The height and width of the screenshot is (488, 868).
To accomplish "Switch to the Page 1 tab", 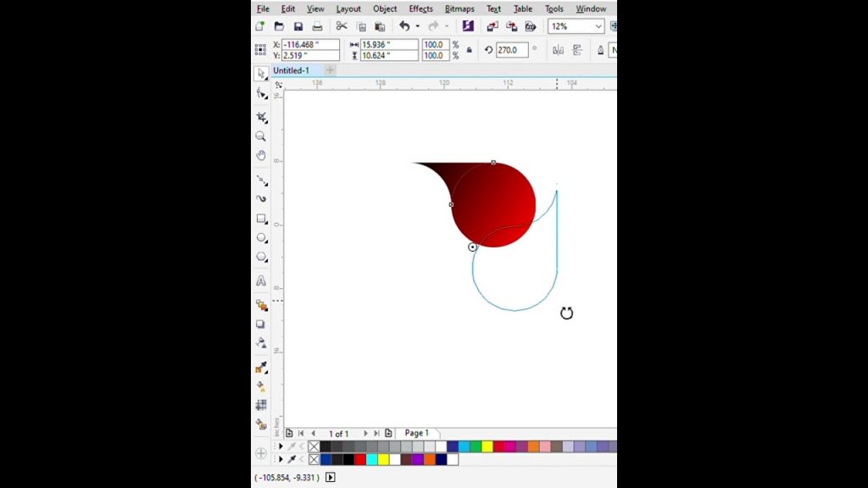I will tap(416, 433).
